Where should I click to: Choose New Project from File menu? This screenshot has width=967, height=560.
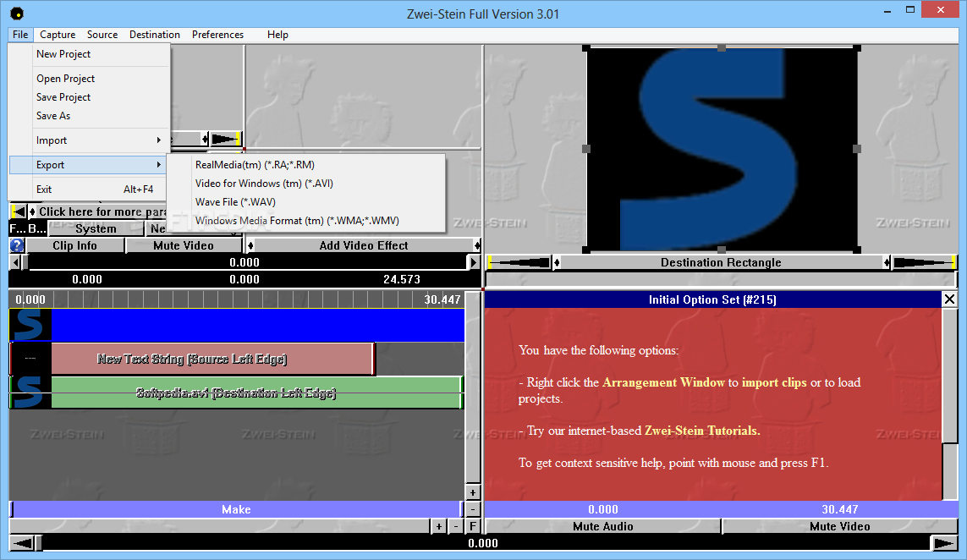(x=89, y=54)
